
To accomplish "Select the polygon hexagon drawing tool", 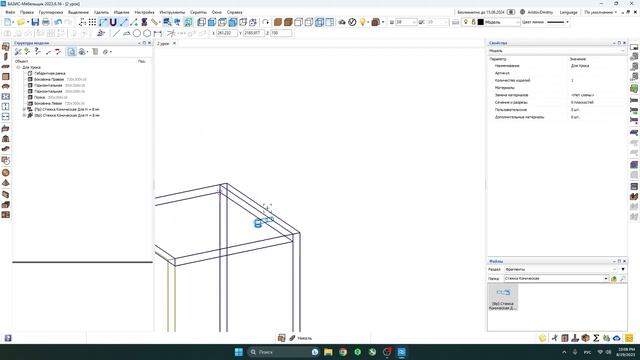I will tap(147, 33).
